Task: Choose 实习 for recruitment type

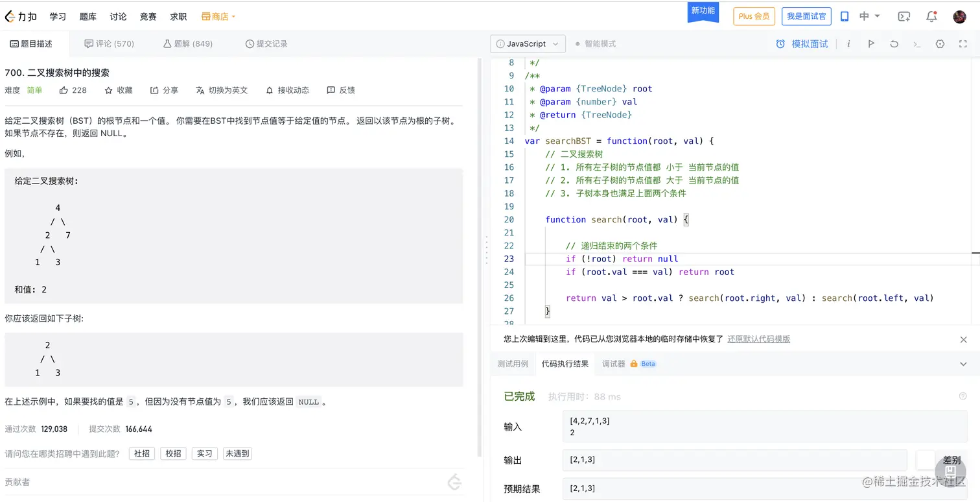Action: click(x=205, y=454)
